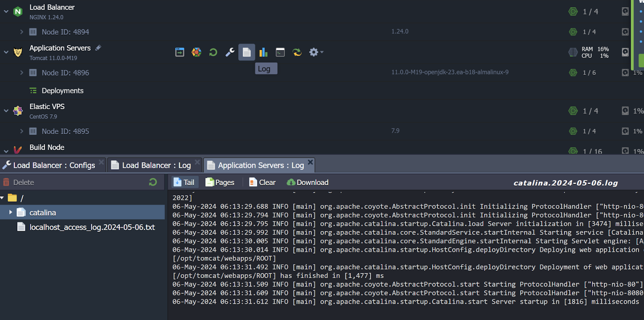This screenshot has width=644, height=320.
Task: Clear the log with Clear button
Action: pos(262,182)
